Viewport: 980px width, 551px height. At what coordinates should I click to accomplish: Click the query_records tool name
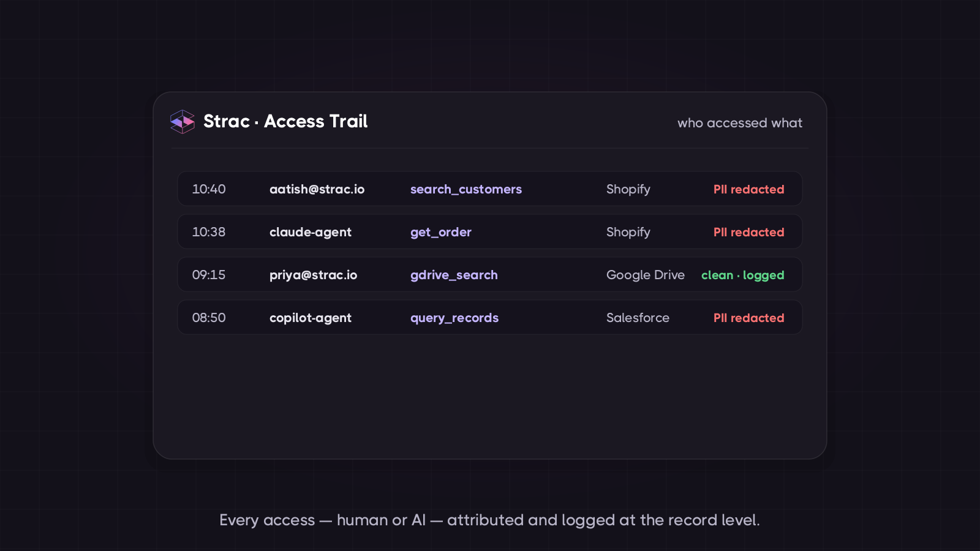454,318
